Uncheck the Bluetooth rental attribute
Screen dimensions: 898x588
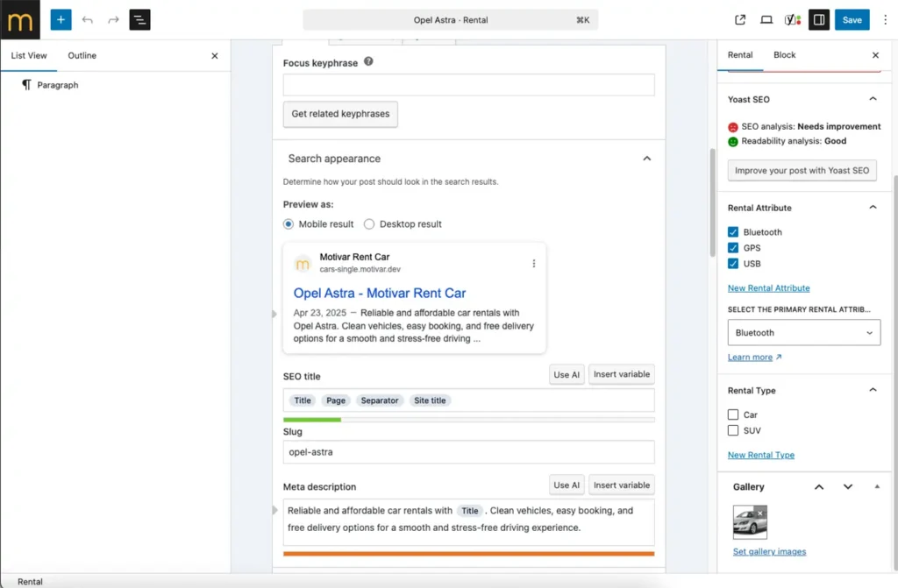733,232
